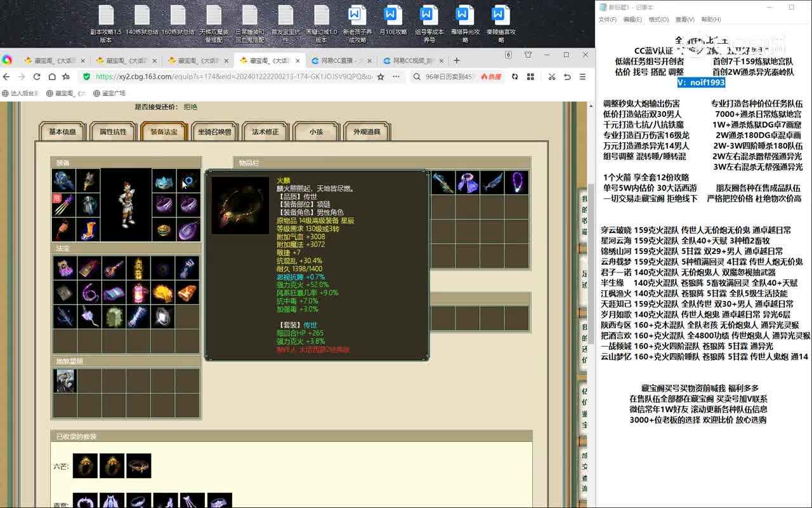Image resolution: width=812 pixels, height=508 pixels.
Task: Select the gold ring equipment icon
Action: click(164, 229)
